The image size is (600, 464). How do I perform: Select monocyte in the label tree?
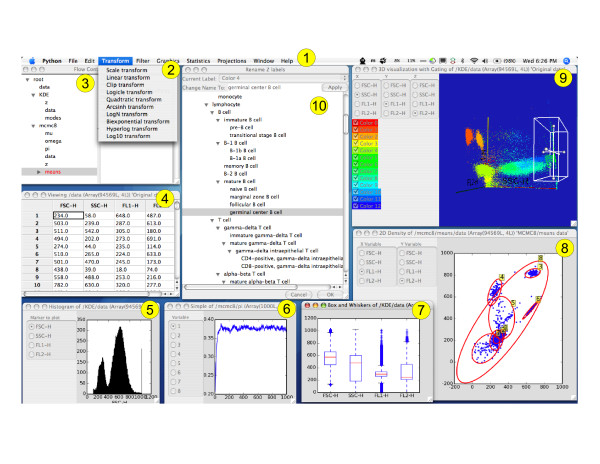point(230,97)
